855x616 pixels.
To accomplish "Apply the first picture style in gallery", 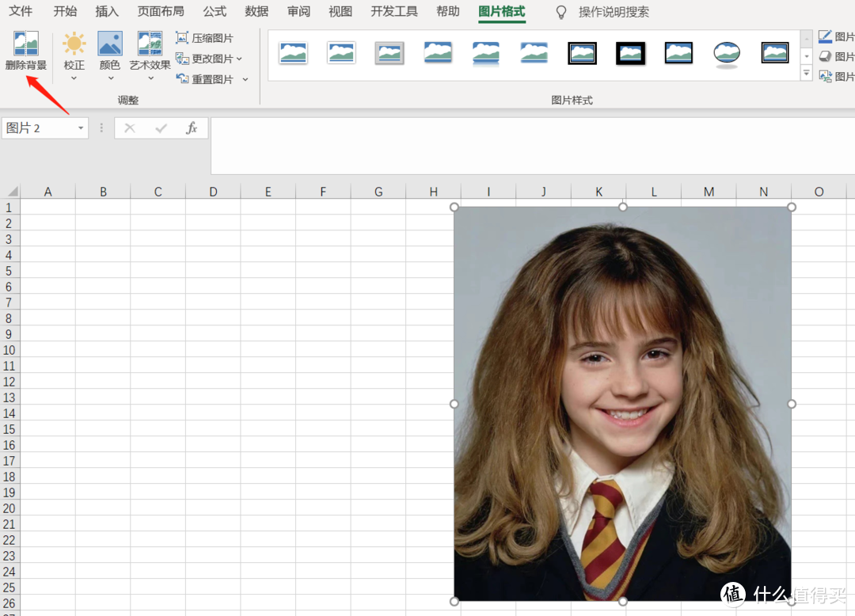I will [x=293, y=54].
